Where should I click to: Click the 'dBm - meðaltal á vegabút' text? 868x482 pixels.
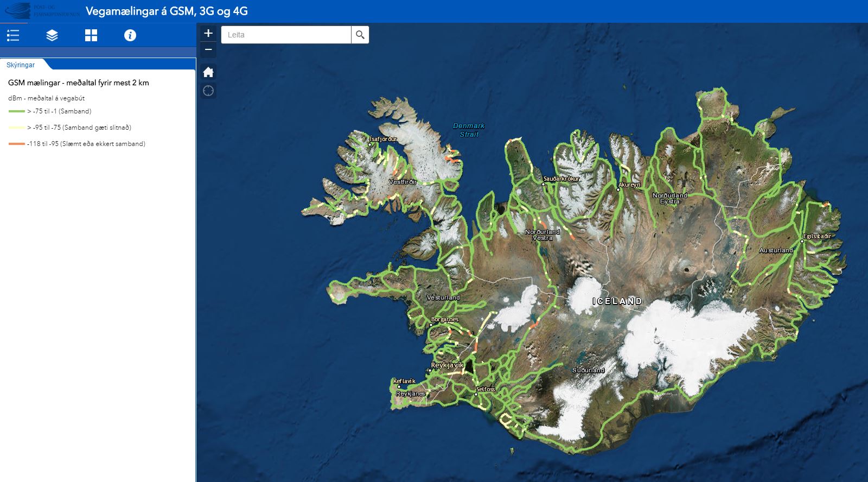click(47, 98)
